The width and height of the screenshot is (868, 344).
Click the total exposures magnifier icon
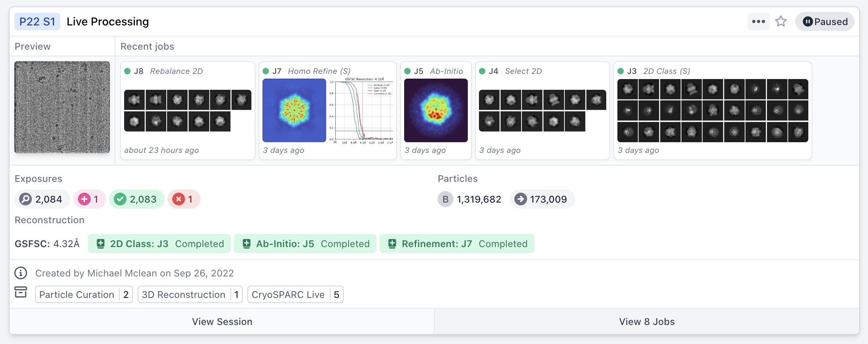point(25,199)
